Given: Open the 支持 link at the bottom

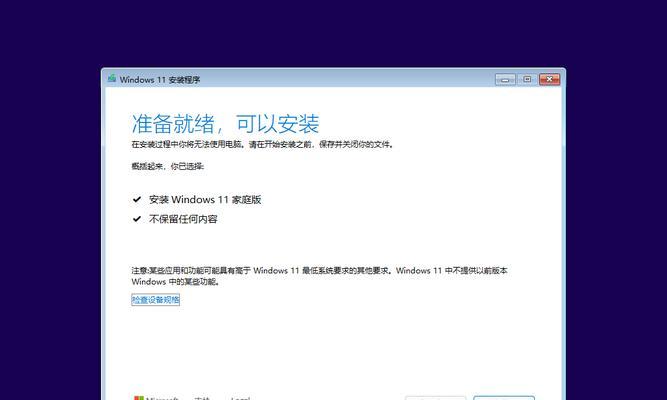Looking at the screenshot, I should coord(202,398).
